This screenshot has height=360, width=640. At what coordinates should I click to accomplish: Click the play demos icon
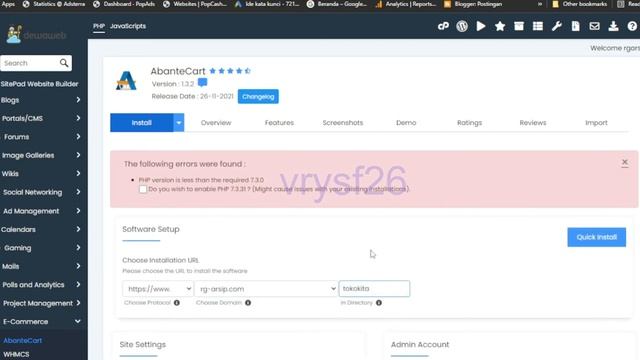point(481,26)
